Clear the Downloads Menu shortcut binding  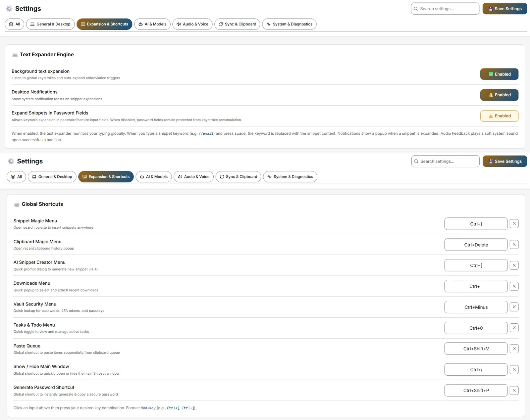[x=514, y=286]
